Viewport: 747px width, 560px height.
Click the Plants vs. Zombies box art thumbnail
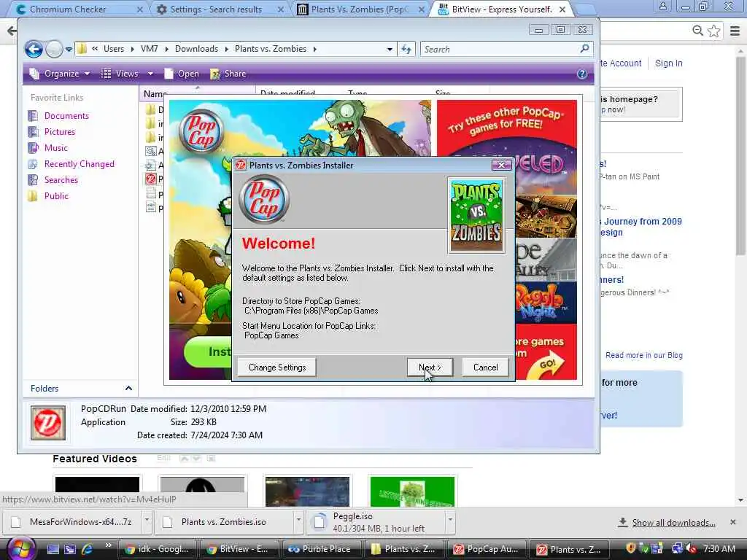click(476, 215)
